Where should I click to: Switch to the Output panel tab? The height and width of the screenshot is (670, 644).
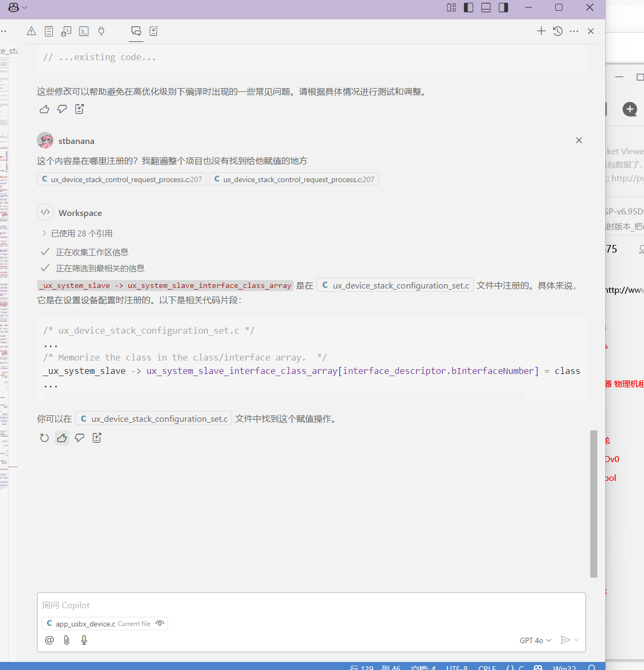click(49, 31)
